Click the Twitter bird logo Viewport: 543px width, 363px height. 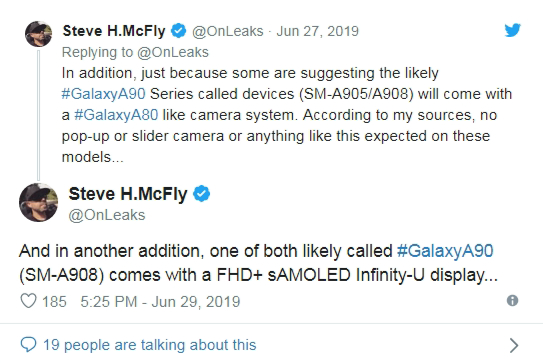513,30
